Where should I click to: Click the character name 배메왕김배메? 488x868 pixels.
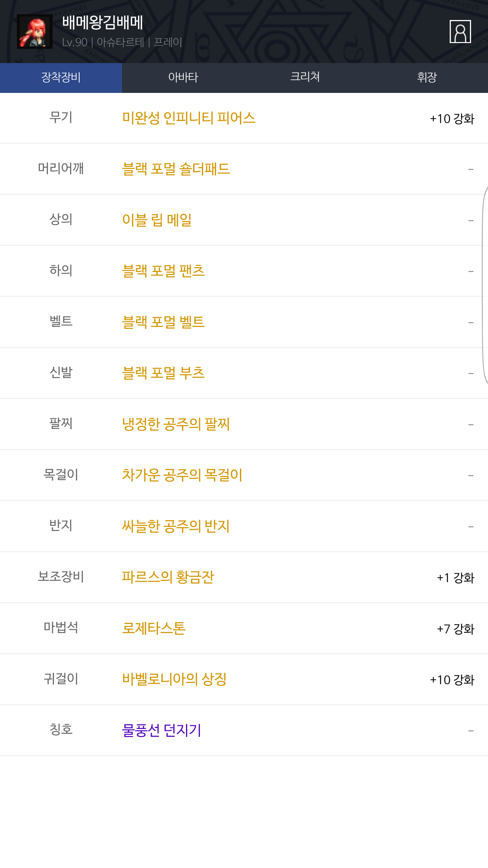click(x=103, y=23)
